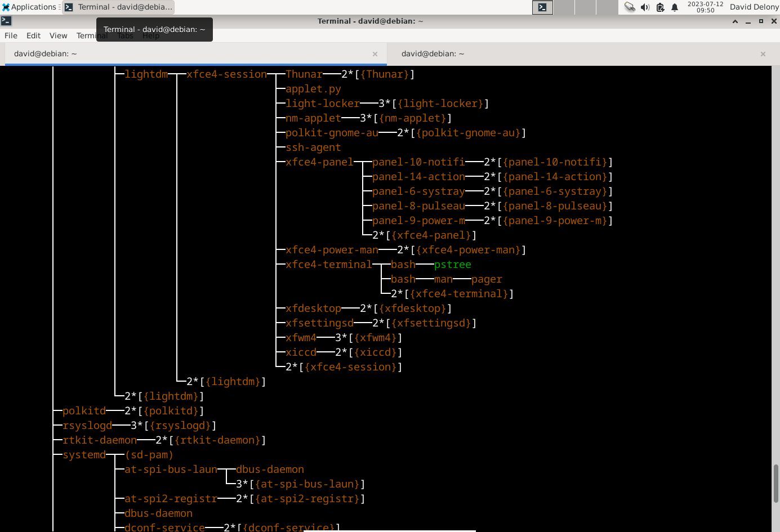Screen dimensions: 780x532
Task: Click the terminal window menu icon in titlebar
Action: 6,21
